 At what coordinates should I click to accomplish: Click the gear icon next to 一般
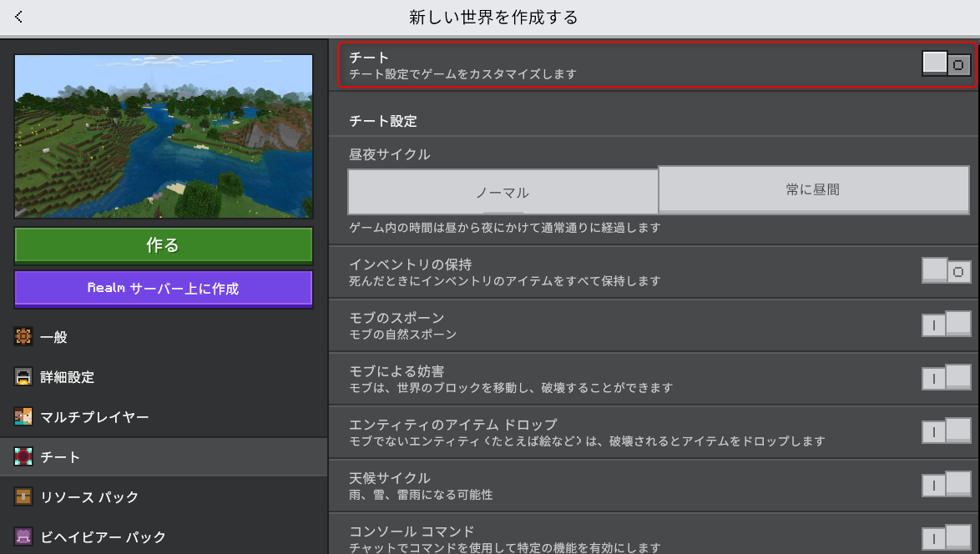click(x=23, y=336)
